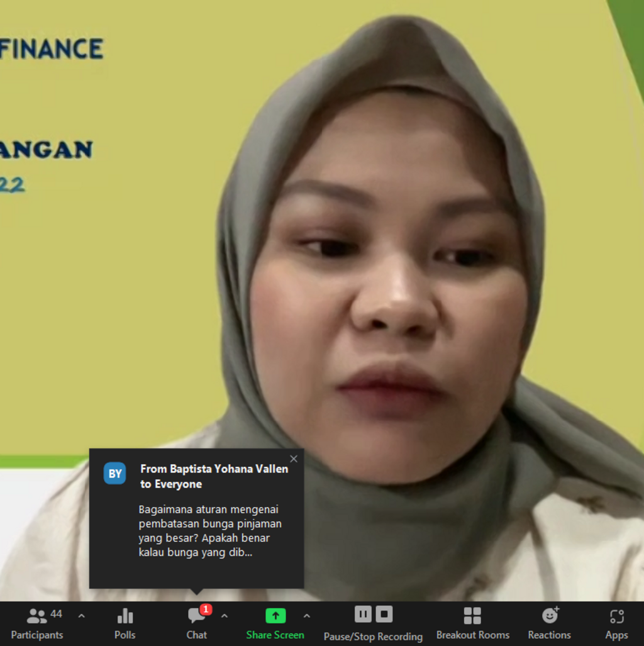Click the participant count 44
Viewport: 644px width, 646px height.
click(x=56, y=614)
